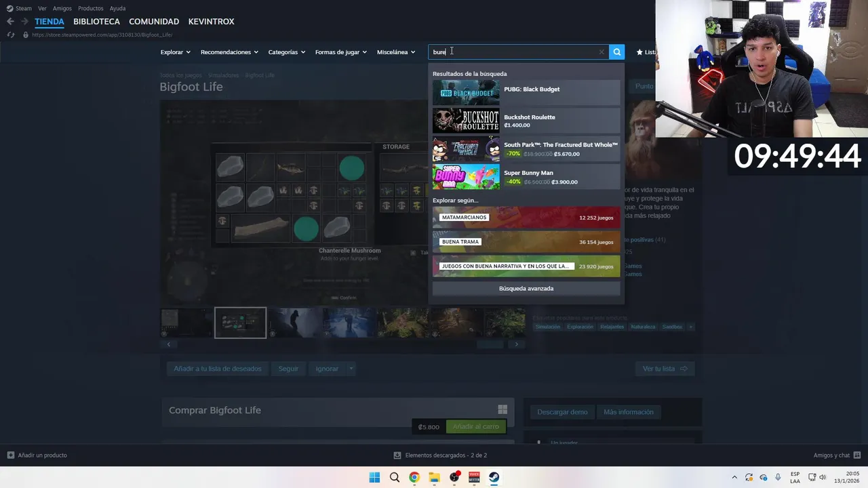The width and height of the screenshot is (868, 488).
Task: Open the Recomendaciones dropdown
Action: pos(229,52)
